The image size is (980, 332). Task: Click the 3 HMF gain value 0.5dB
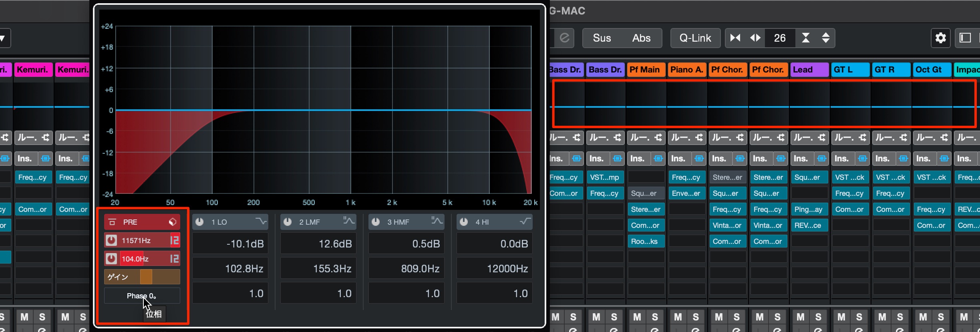(x=406, y=244)
